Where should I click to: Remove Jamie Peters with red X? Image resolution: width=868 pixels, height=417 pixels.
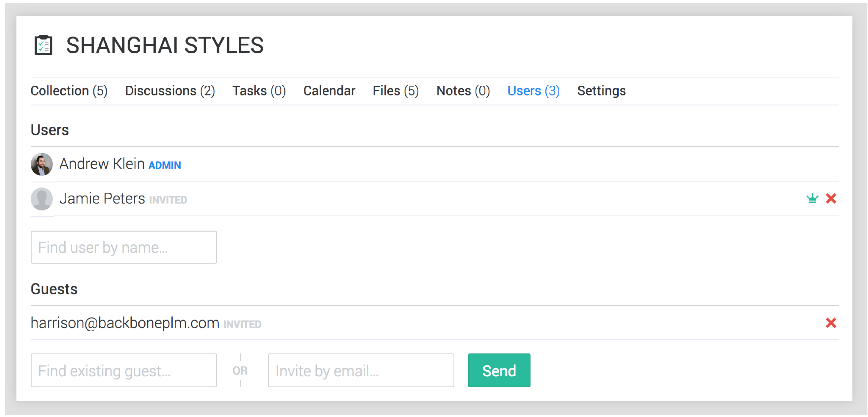pyautogui.click(x=831, y=199)
